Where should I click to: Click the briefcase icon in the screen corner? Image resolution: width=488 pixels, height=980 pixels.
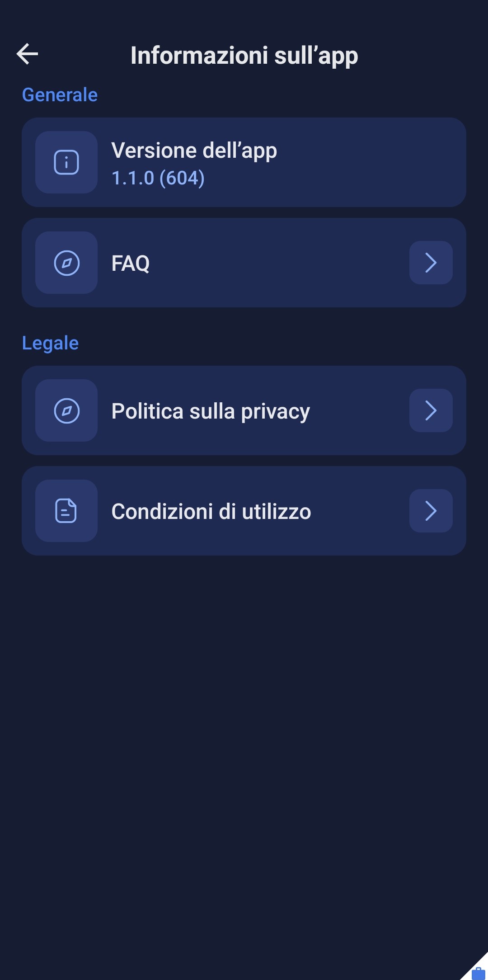[x=478, y=972]
